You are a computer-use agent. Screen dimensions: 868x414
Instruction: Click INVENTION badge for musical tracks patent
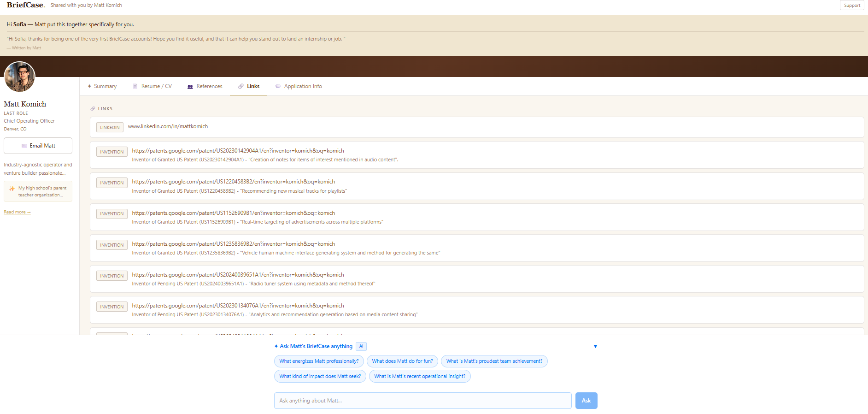pos(112,183)
